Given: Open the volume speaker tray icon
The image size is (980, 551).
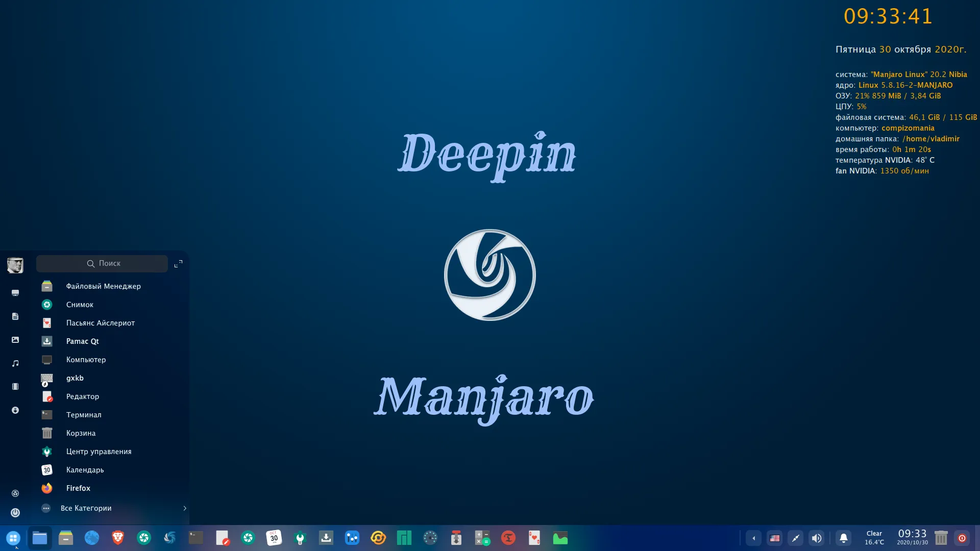Looking at the screenshot, I should tap(817, 538).
